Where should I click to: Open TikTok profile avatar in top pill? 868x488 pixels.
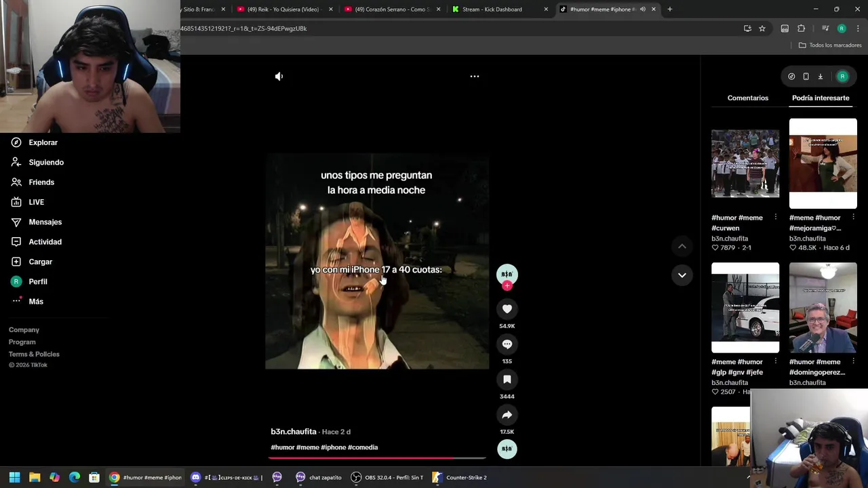842,77
